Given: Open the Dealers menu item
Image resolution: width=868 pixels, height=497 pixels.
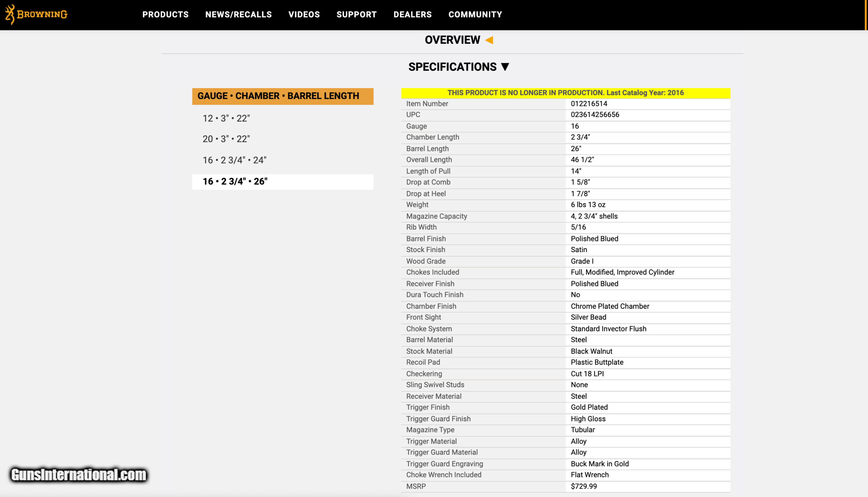Looking at the screenshot, I should (412, 15).
